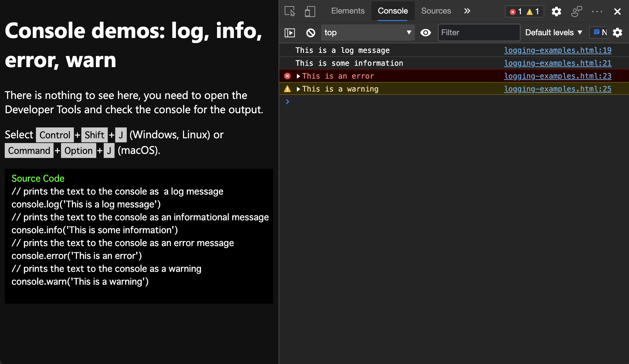Open the Default levels dropdown
This screenshot has width=629, height=364.
click(x=553, y=33)
